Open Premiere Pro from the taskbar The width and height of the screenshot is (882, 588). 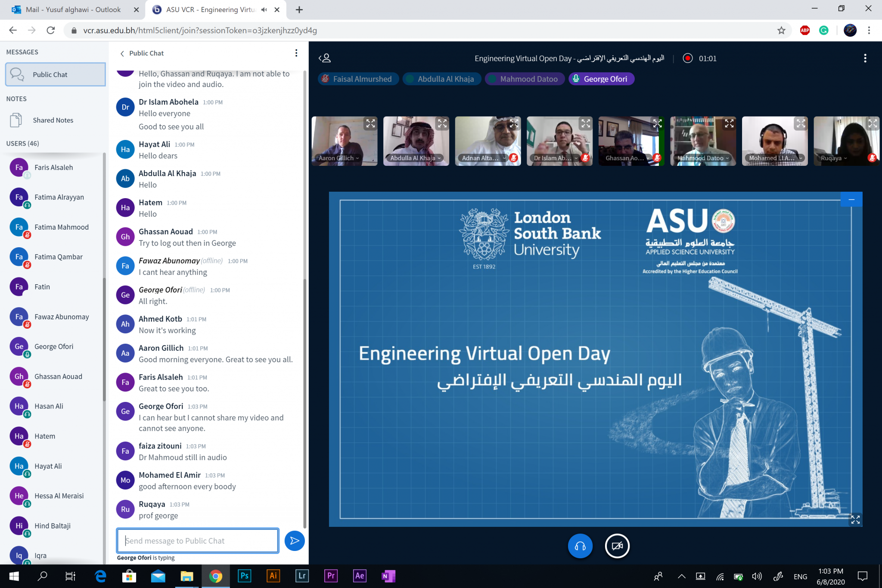pos(331,576)
